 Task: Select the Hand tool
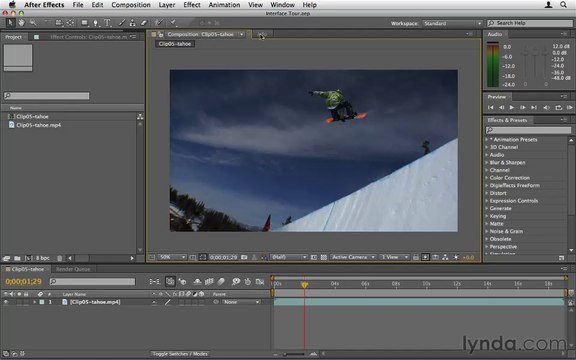22,23
